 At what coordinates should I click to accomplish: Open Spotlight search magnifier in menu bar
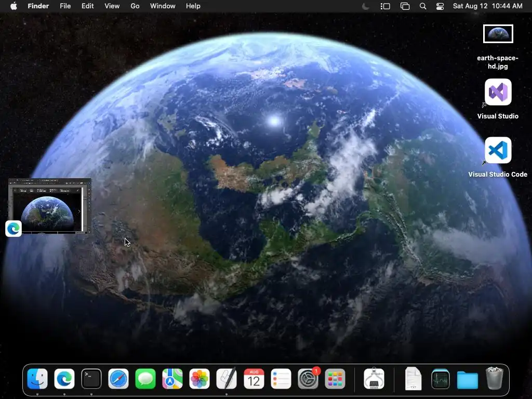(x=423, y=6)
